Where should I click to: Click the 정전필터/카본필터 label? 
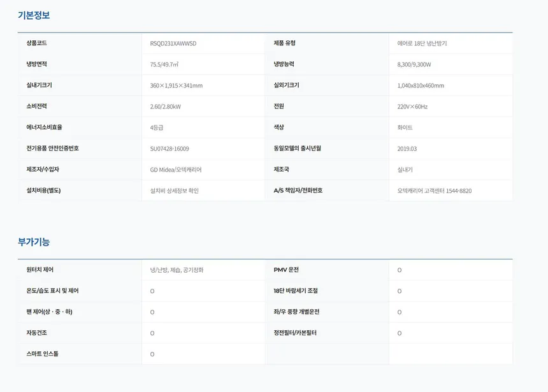(295, 333)
